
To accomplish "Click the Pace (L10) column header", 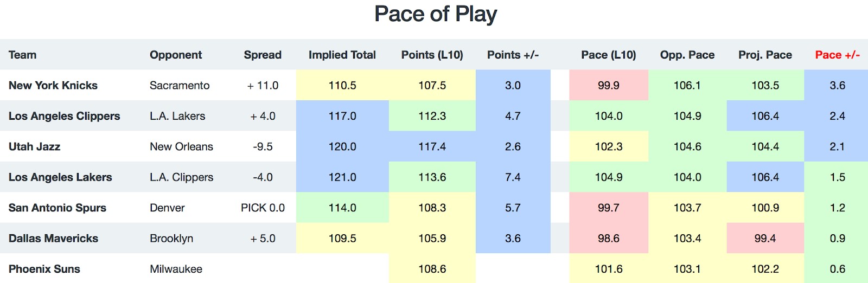I will click(x=609, y=55).
